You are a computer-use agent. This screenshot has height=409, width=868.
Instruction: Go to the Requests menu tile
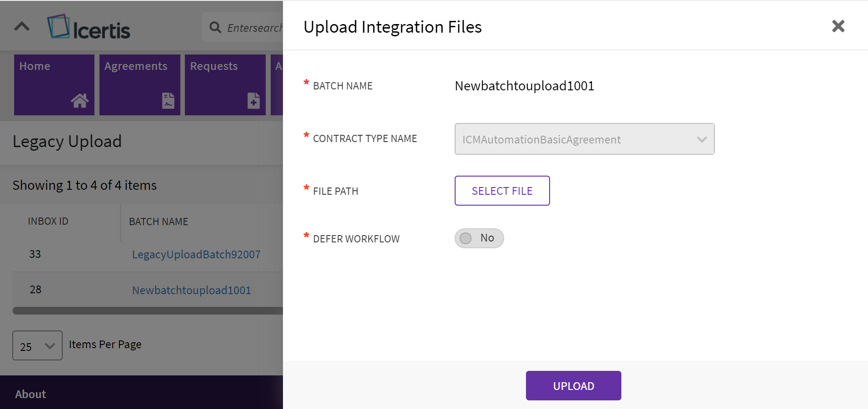coord(225,84)
